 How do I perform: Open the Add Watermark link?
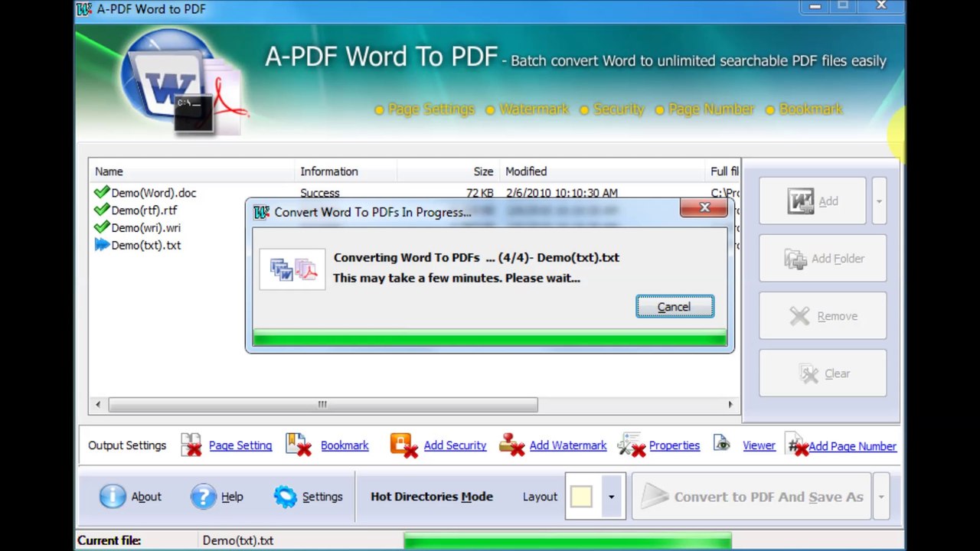pyautogui.click(x=568, y=445)
